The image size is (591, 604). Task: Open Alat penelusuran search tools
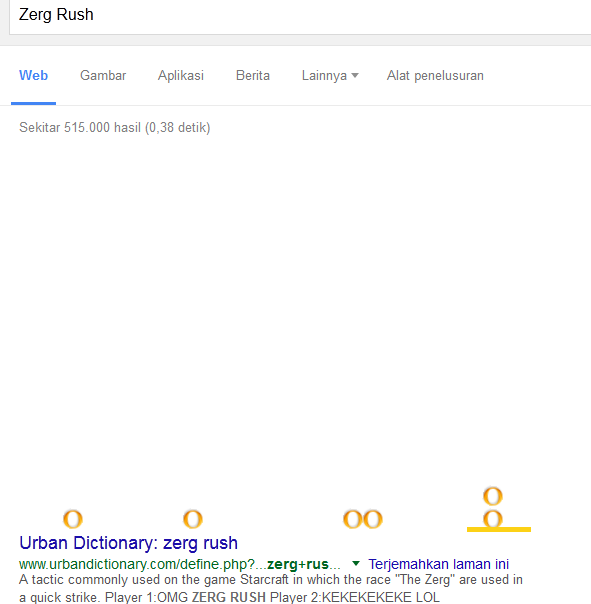pyautogui.click(x=435, y=76)
